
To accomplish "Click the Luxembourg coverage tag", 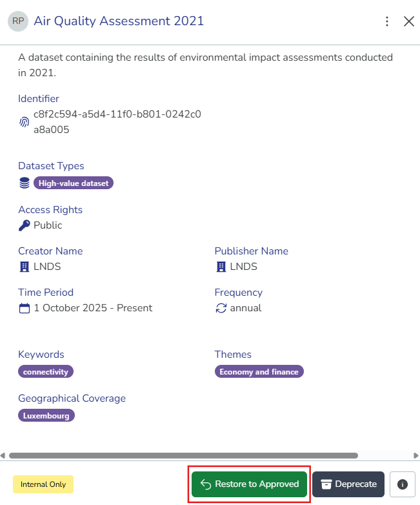I will click(x=46, y=415).
